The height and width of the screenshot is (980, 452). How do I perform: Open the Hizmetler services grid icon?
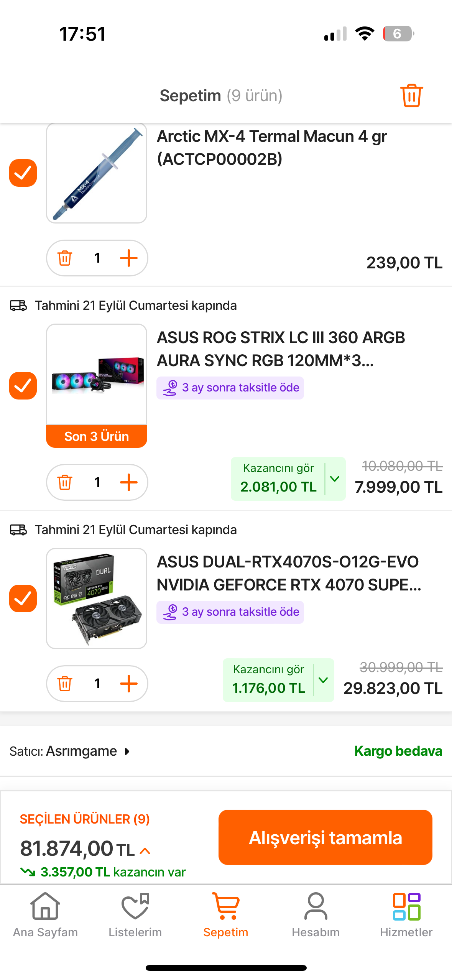406,915
